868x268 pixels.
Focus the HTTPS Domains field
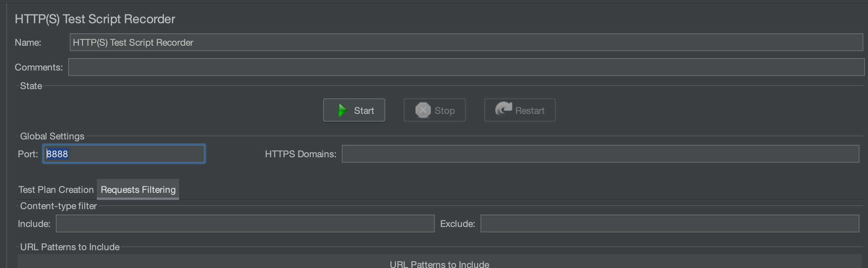tap(600, 154)
